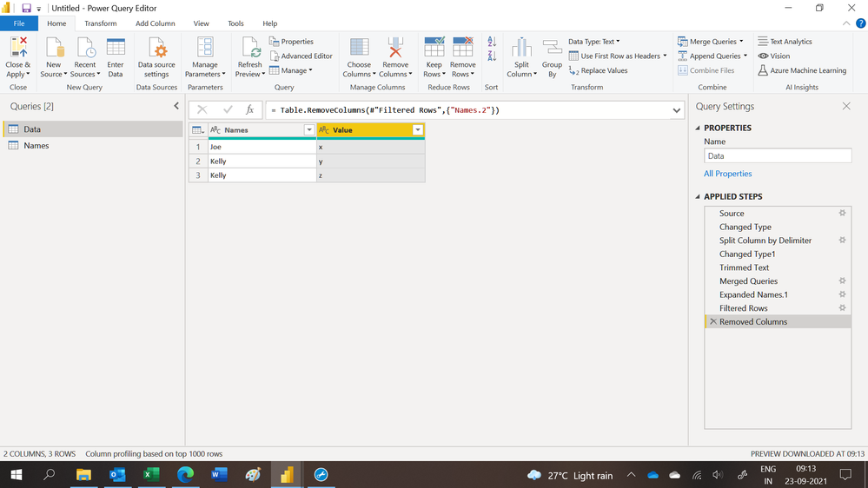The image size is (868, 488).
Task: Click Combine Files in the ribbon
Action: click(x=706, y=70)
